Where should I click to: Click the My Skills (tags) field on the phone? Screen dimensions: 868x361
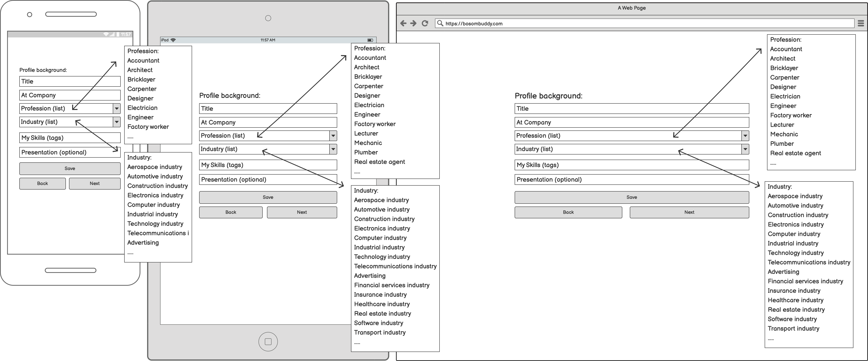pos(70,137)
